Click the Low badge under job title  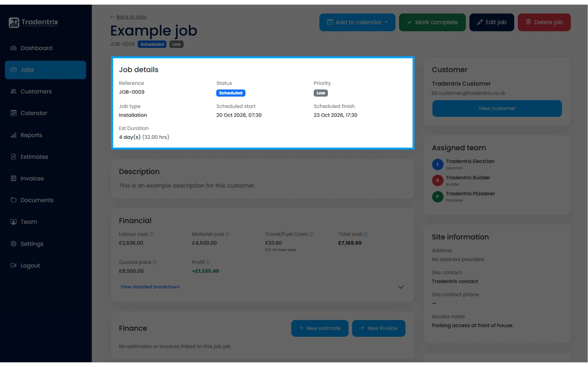(x=176, y=44)
